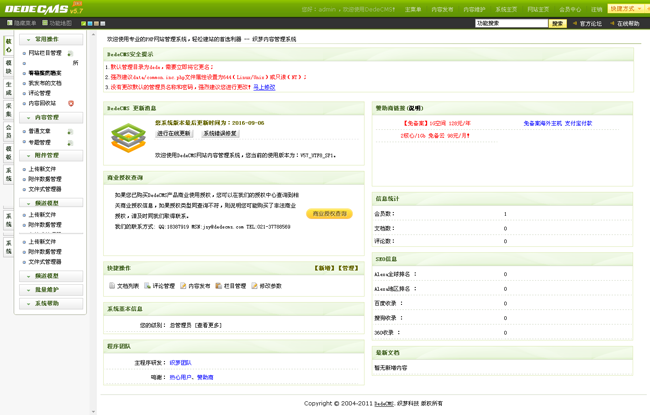Viewport: 650px width, 415px height.
Task: Expand the 系统帮助 menu section
Action: coord(51,303)
